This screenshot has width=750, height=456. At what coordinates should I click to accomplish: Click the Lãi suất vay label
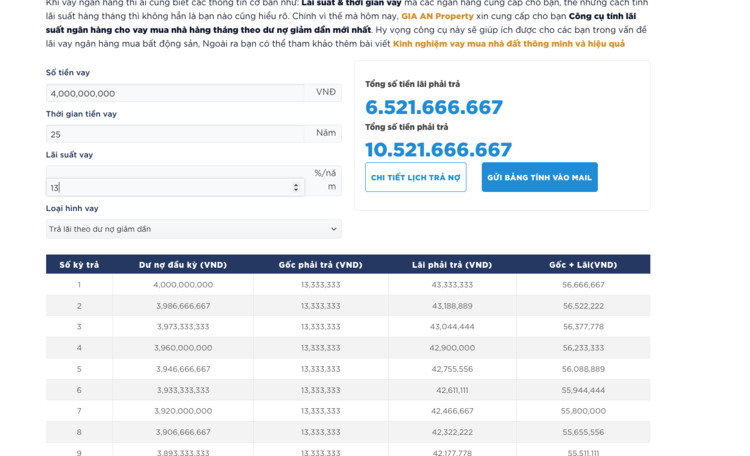pos(69,155)
